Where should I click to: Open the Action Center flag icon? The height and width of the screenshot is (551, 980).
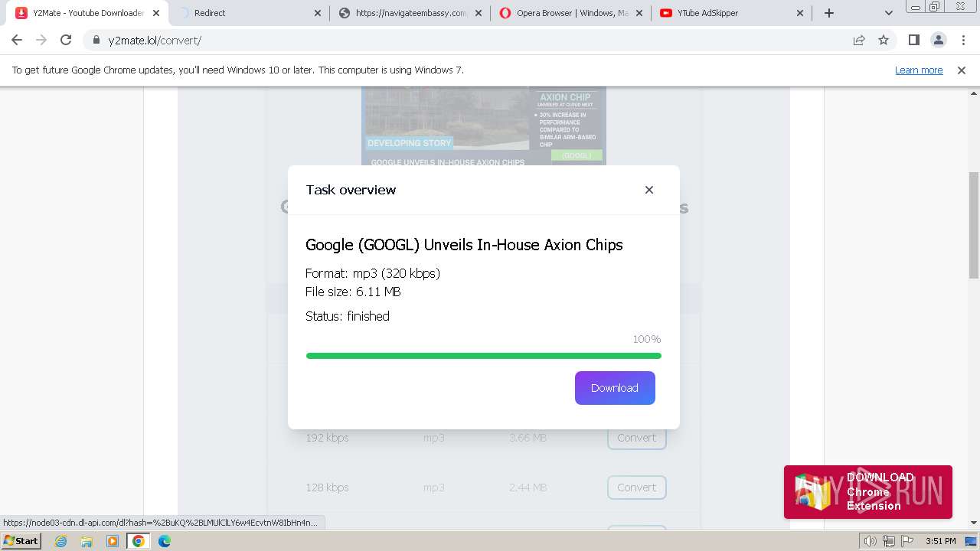click(x=906, y=541)
